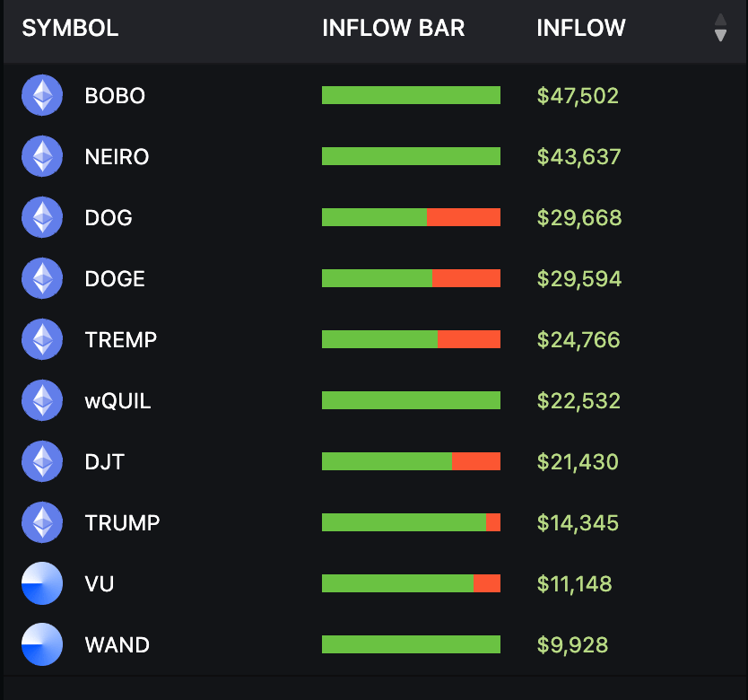Click the $43,637 inflow value

click(x=578, y=157)
